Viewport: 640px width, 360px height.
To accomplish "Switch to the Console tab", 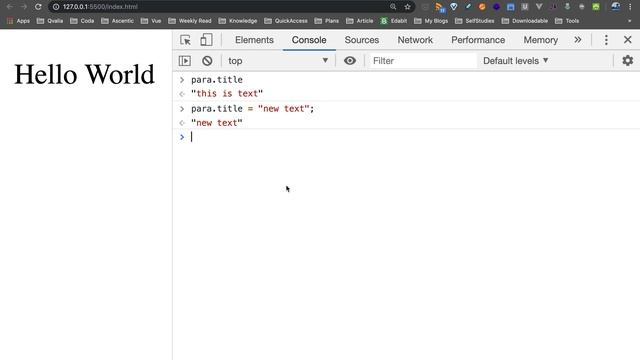I will tap(309, 40).
